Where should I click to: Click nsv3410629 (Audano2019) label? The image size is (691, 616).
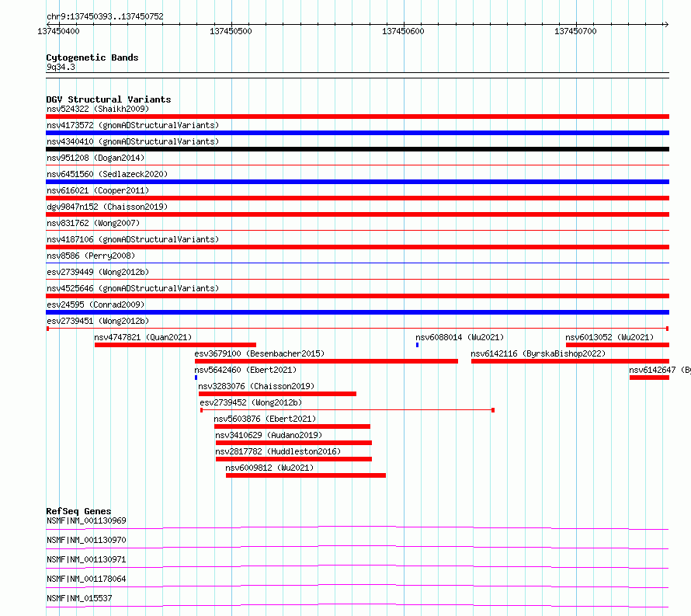(269, 435)
